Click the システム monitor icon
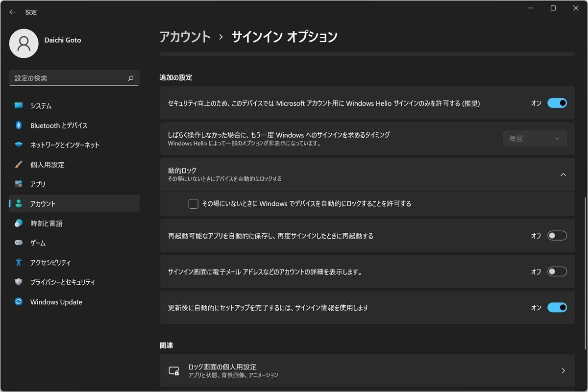Screen dimensions: 588x392 coord(19,105)
